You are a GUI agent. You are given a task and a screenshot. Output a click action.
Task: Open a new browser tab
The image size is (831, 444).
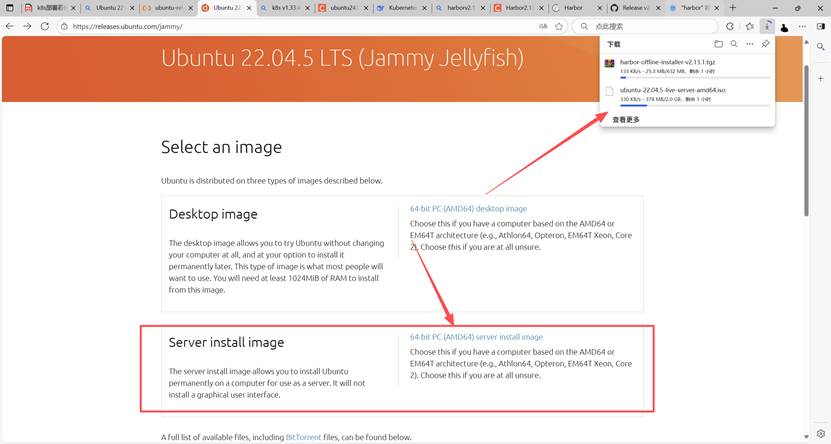pos(732,8)
